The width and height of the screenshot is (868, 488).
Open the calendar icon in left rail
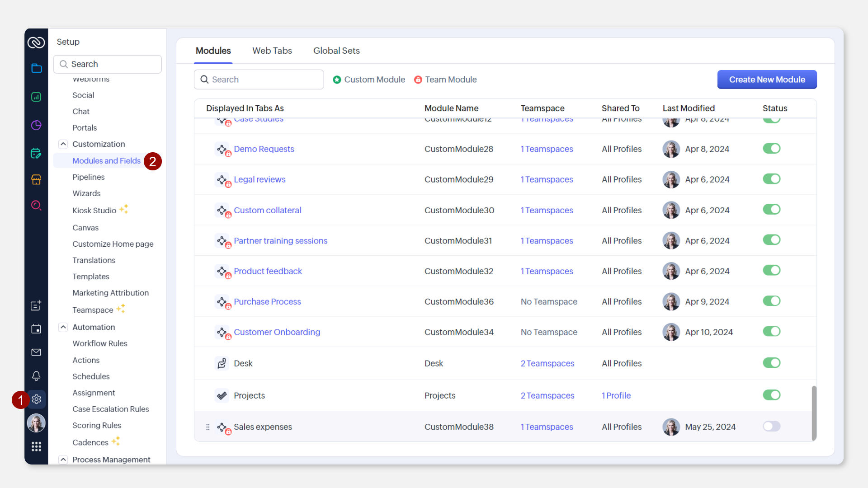click(36, 329)
